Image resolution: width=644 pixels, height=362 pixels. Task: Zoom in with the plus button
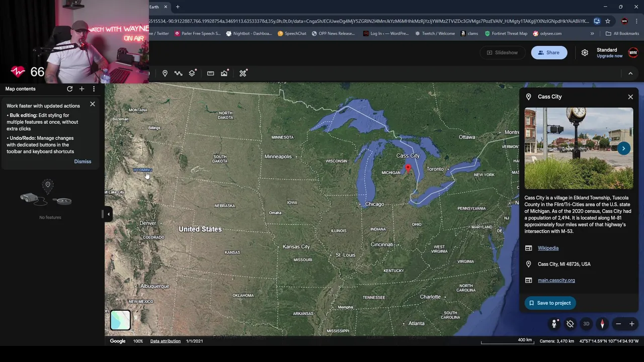(x=632, y=324)
